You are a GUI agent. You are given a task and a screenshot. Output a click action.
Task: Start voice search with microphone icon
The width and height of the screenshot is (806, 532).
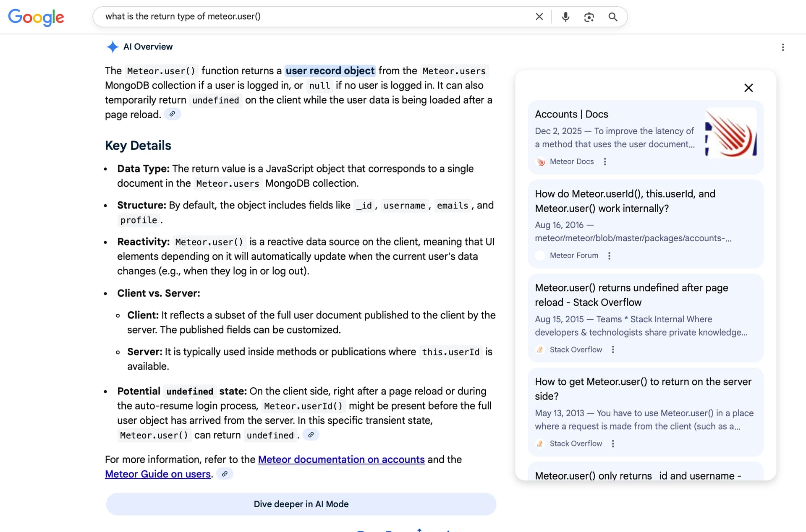565,17
